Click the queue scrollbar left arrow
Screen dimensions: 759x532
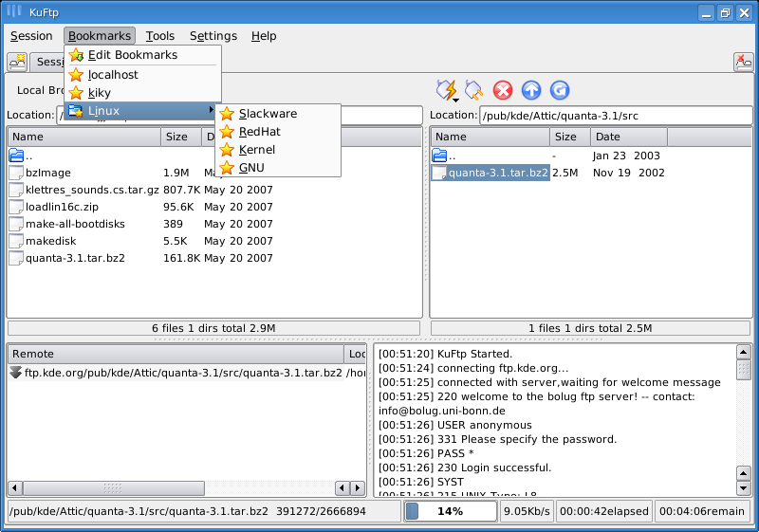pyautogui.click(x=15, y=488)
